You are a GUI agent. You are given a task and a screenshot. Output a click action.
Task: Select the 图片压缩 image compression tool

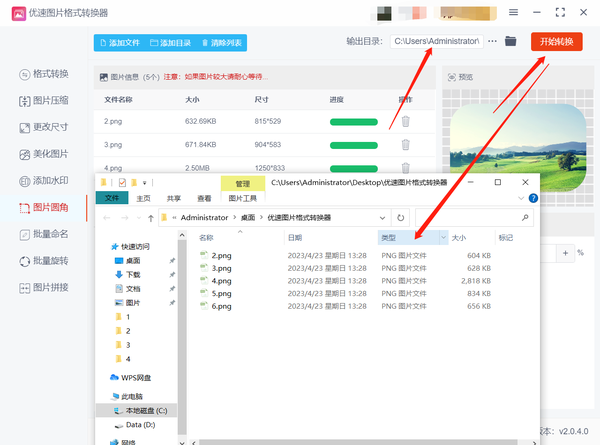(x=44, y=101)
